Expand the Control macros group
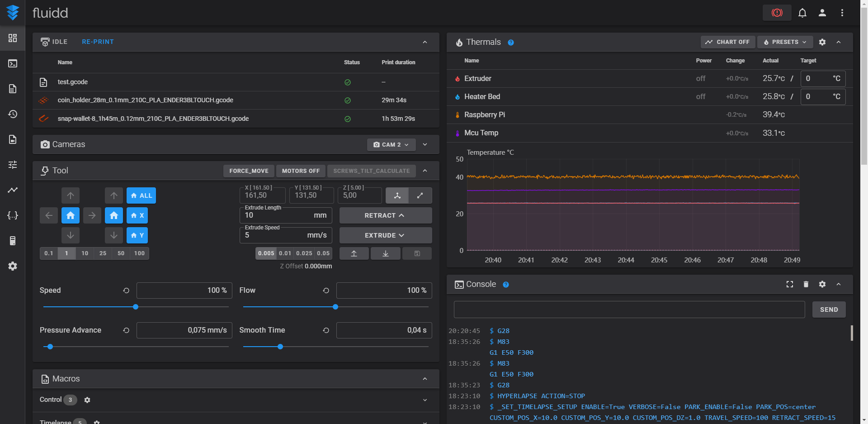The height and width of the screenshot is (424, 868). click(425, 400)
